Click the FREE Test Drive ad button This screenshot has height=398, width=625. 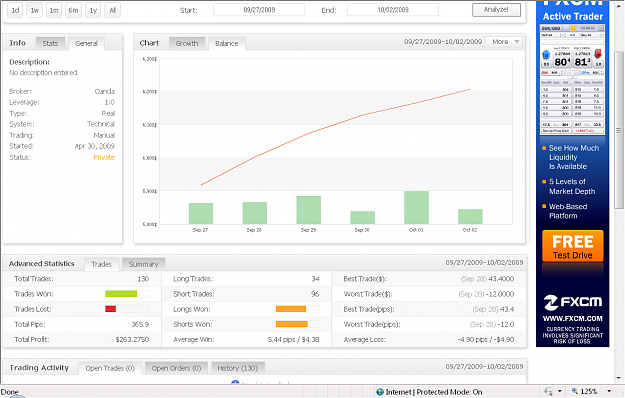coord(573,246)
